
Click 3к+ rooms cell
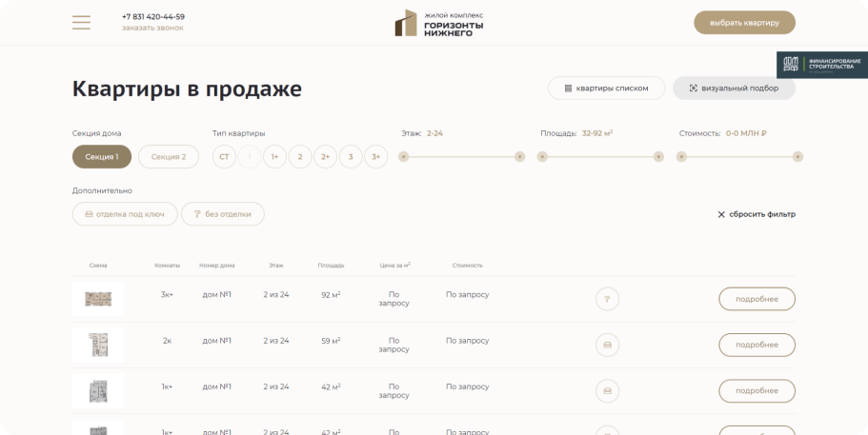click(x=167, y=295)
